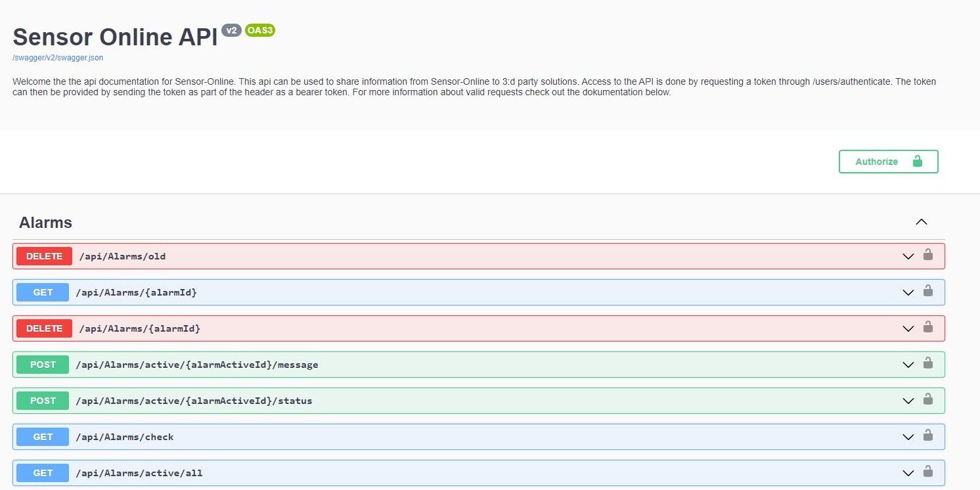Viewport: 980px width, 490px height.
Task: Click the v2 version badge
Action: [231, 30]
